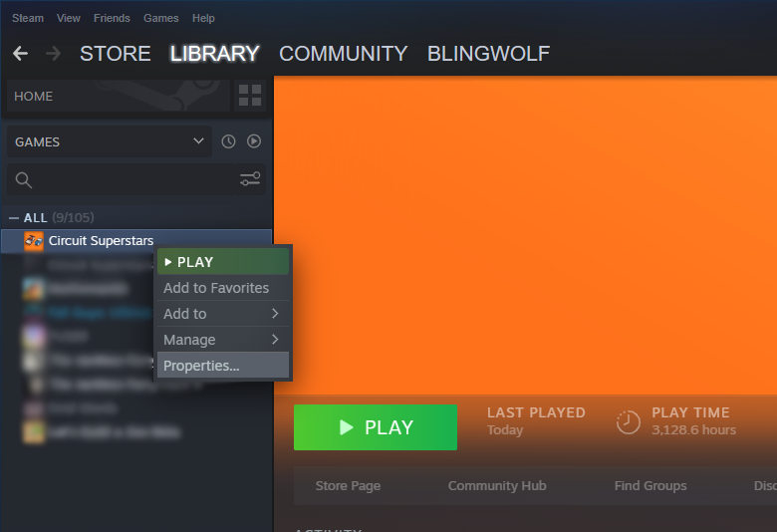Go to the STORE tab
Viewport: 777px width, 532px height.
pyautogui.click(x=116, y=54)
